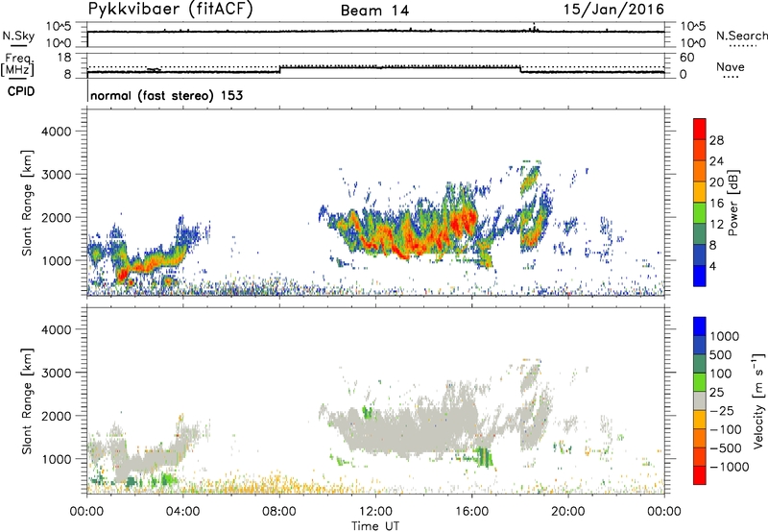Image resolution: width=768 pixels, height=532 pixels.
Task: Select the 4000 tick in power panel
Action: click(57, 132)
